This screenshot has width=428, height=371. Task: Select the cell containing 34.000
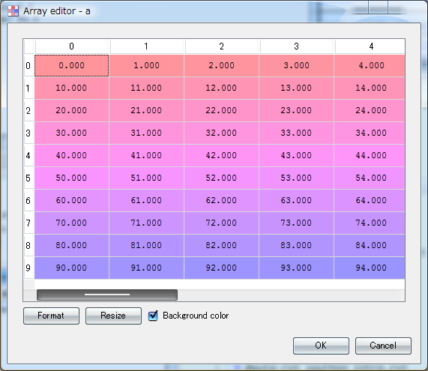click(x=370, y=133)
